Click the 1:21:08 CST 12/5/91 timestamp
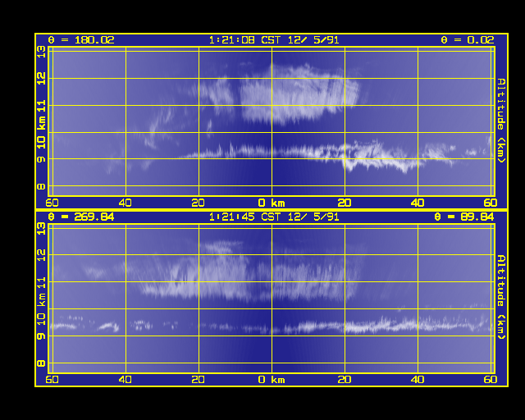This screenshot has width=525, height=420. 274,40
